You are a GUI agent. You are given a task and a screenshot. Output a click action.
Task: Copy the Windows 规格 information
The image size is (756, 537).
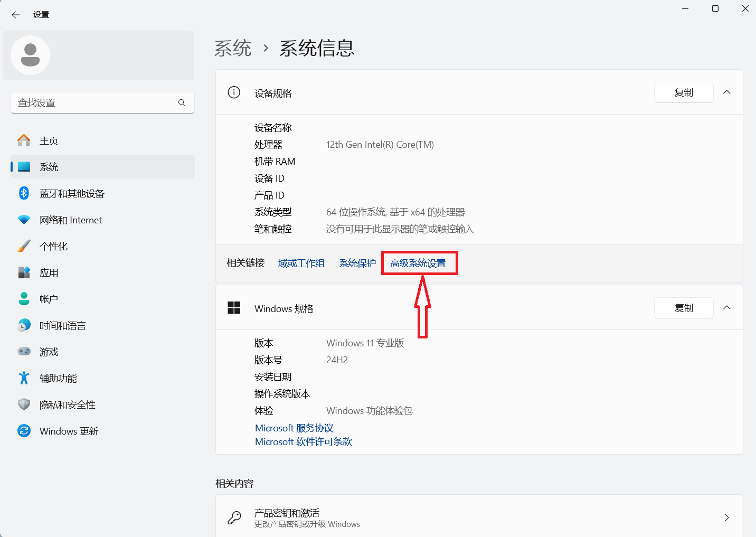tap(683, 307)
